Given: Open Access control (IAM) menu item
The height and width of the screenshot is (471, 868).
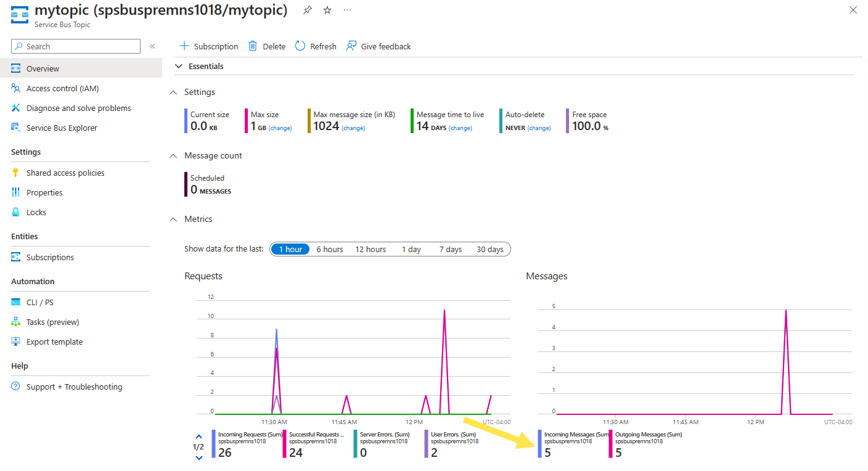Looking at the screenshot, I should tap(62, 88).
